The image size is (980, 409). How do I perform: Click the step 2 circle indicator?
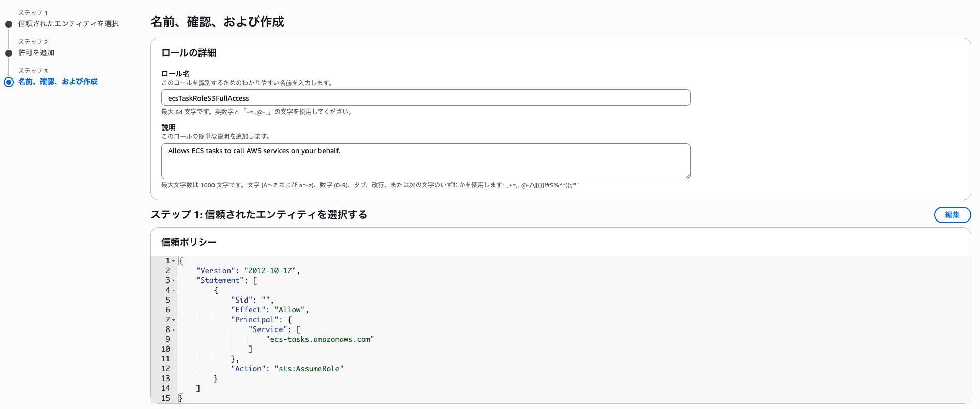(x=9, y=53)
